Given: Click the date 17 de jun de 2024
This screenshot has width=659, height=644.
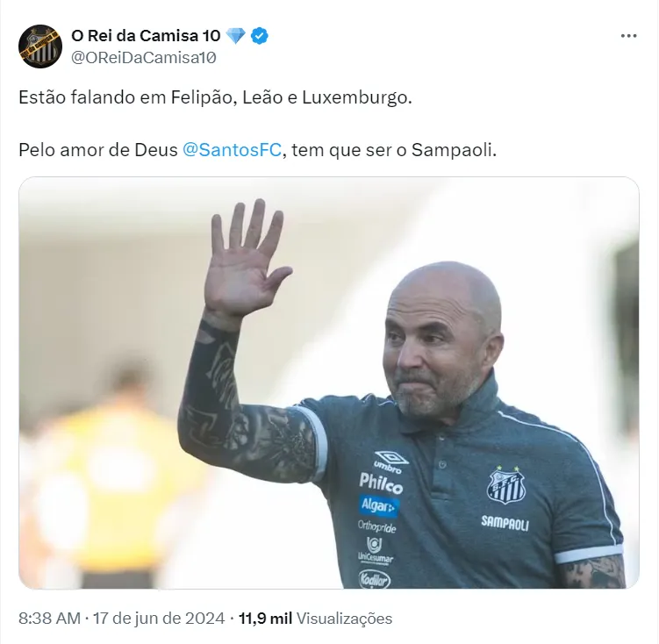Looking at the screenshot, I should point(159,619).
